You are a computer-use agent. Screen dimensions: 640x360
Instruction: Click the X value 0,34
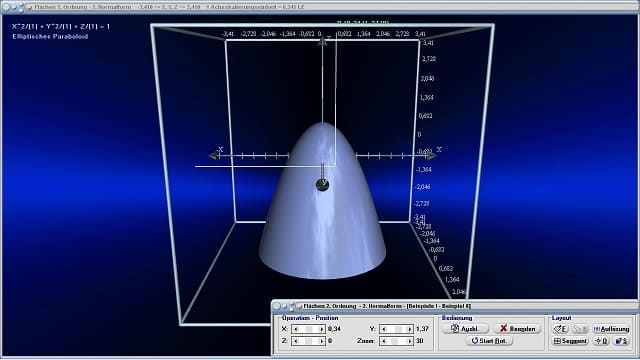coord(334,329)
